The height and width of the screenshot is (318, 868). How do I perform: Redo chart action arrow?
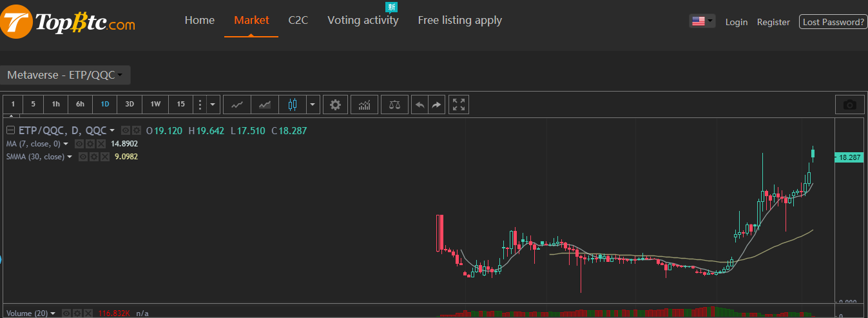click(x=436, y=104)
